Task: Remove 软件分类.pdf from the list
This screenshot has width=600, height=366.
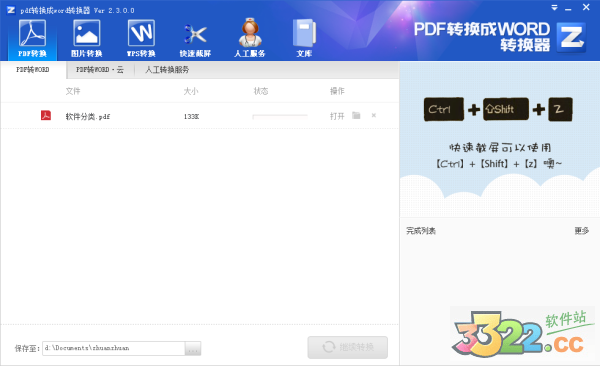Action: (374, 115)
